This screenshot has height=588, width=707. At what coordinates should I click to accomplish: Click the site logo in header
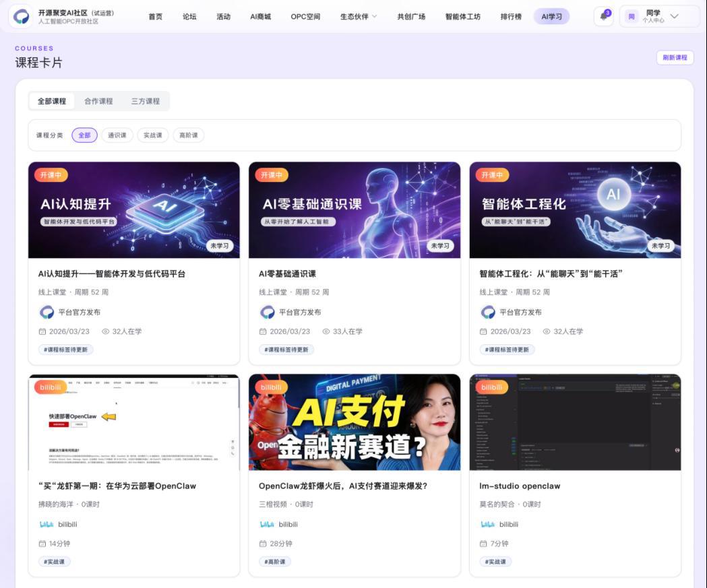click(22, 17)
